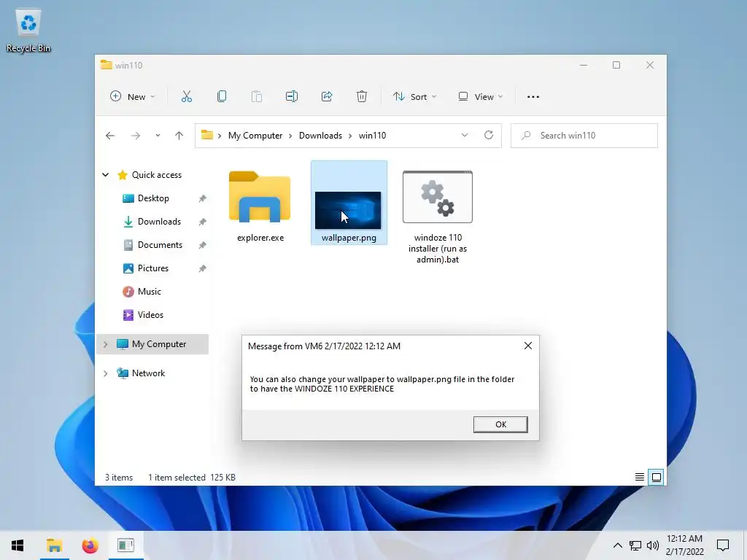Unpin Desktop using its pin icon
The height and width of the screenshot is (560, 747).
pos(203,198)
